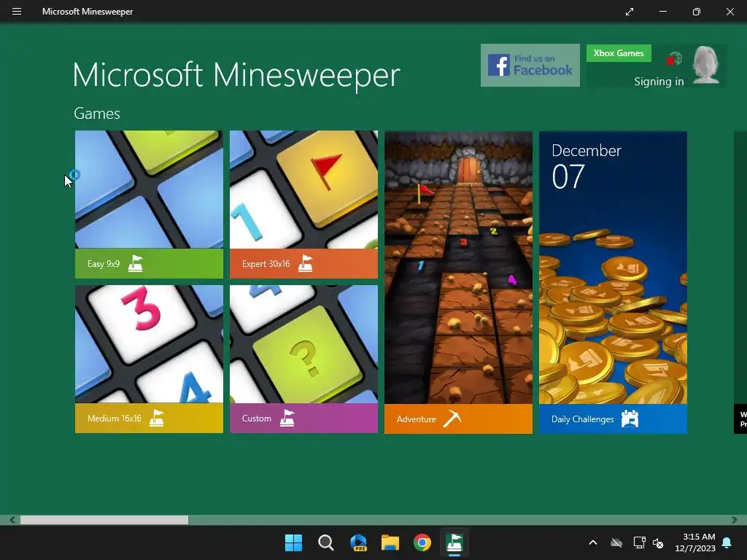Open File Explorer from the taskbar
The height and width of the screenshot is (560, 747).
(390, 542)
